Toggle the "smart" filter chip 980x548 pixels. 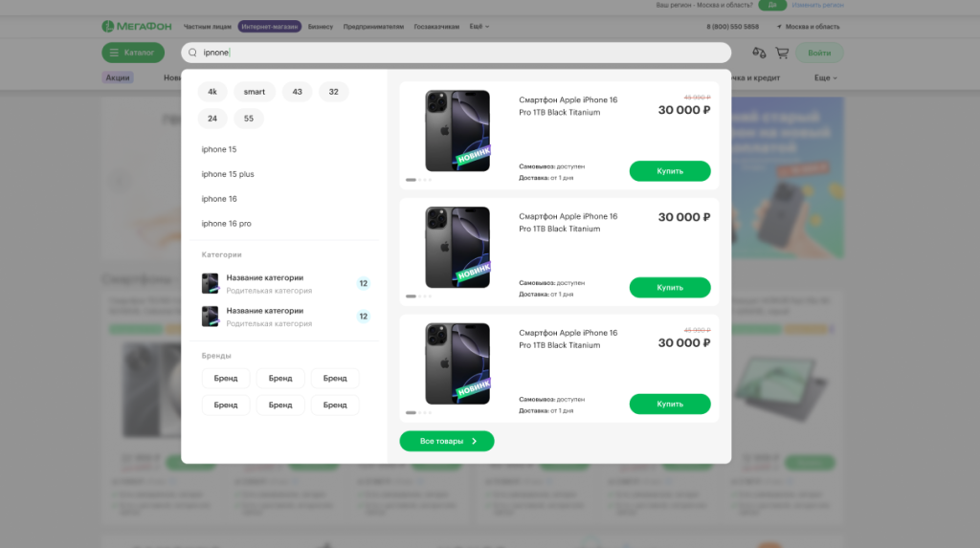point(255,92)
